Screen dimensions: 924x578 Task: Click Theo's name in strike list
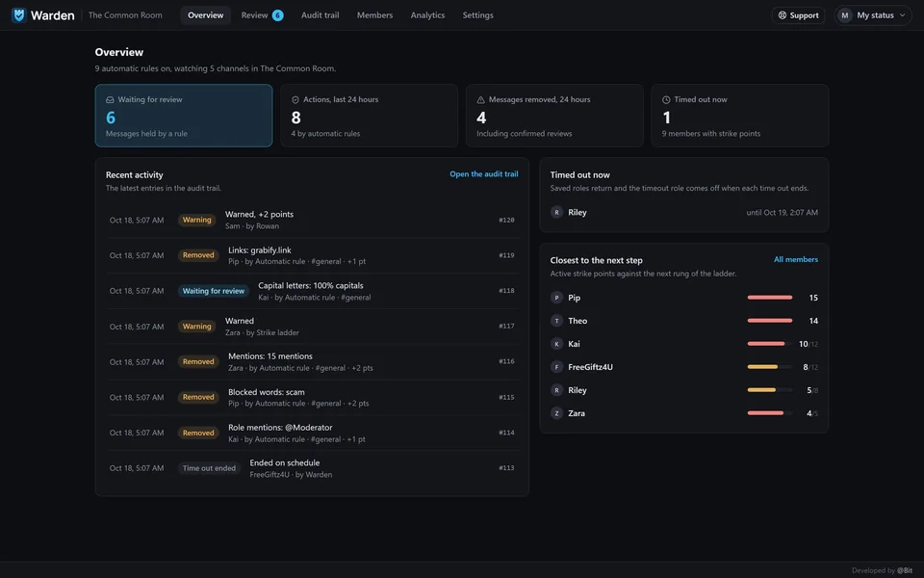577,321
